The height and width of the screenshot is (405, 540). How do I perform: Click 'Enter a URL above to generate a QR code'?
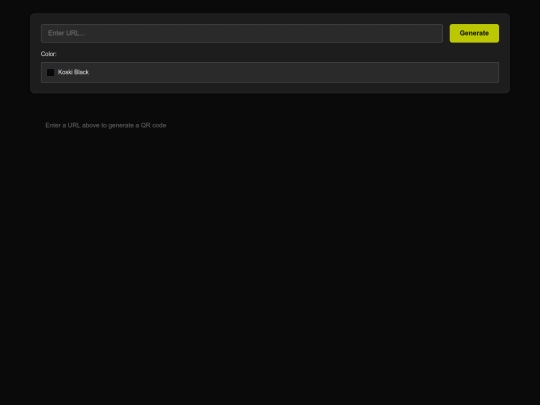(106, 125)
